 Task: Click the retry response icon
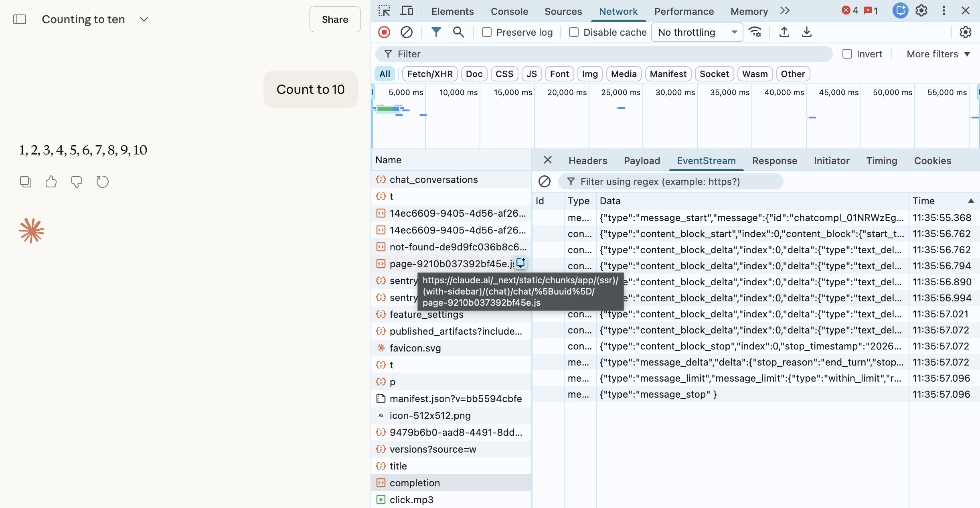tap(102, 182)
